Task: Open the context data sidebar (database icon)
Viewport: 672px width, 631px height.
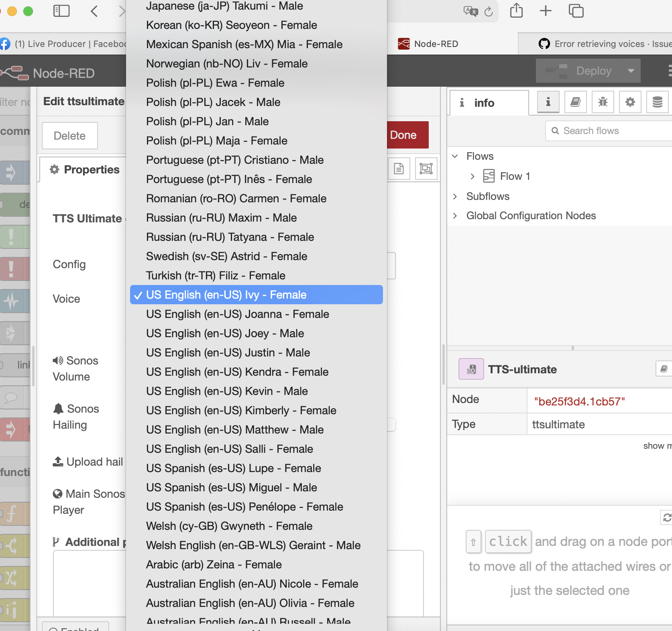Action: point(657,102)
